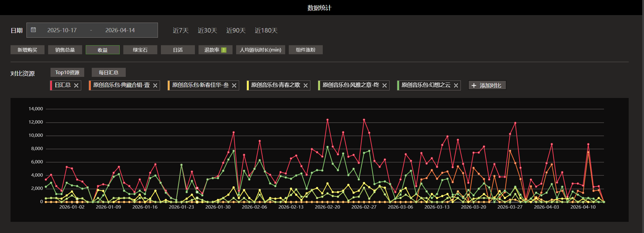
Task: Click the red color swatch of 日汇总
Action: (51, 85)
